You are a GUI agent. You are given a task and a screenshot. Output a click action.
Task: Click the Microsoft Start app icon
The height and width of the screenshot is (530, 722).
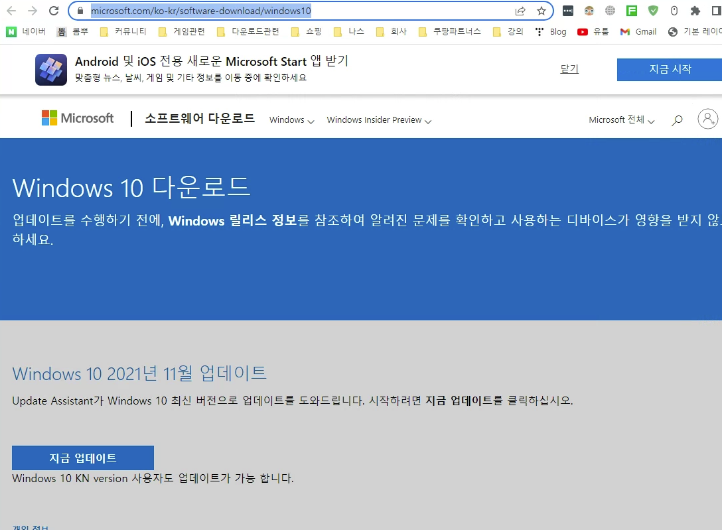pyautogui.click(x=51, y=70)
